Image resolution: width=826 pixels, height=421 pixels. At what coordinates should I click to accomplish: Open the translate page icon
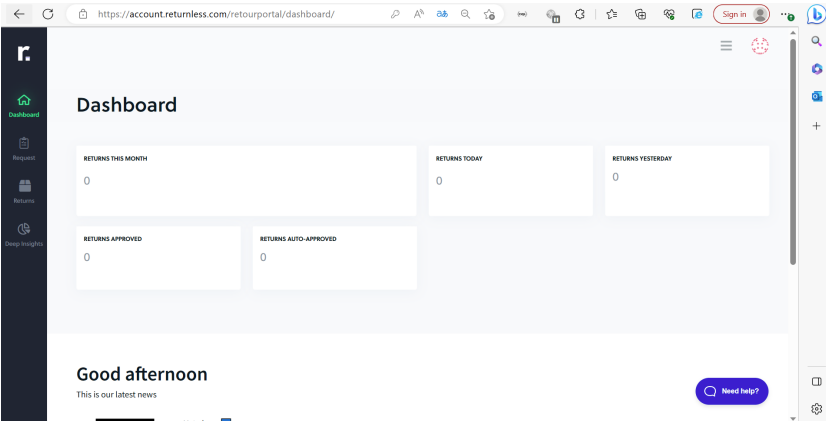point(442,14)
